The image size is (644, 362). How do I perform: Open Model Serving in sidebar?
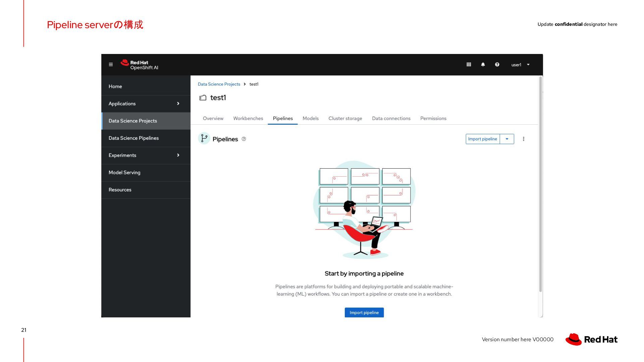tap(146, 173)
